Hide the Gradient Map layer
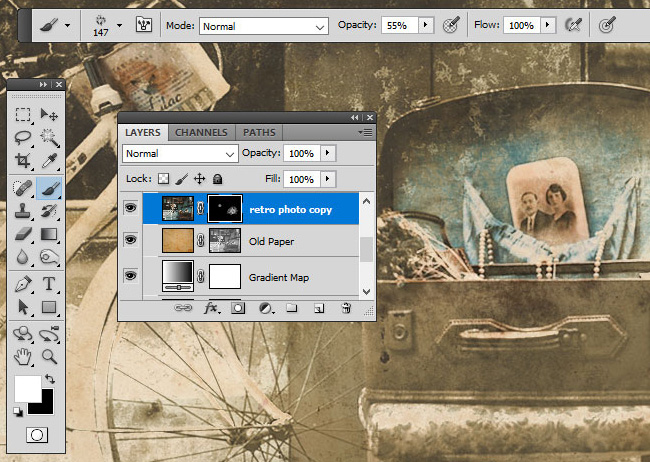650x462 pixels. pos(131,274)
